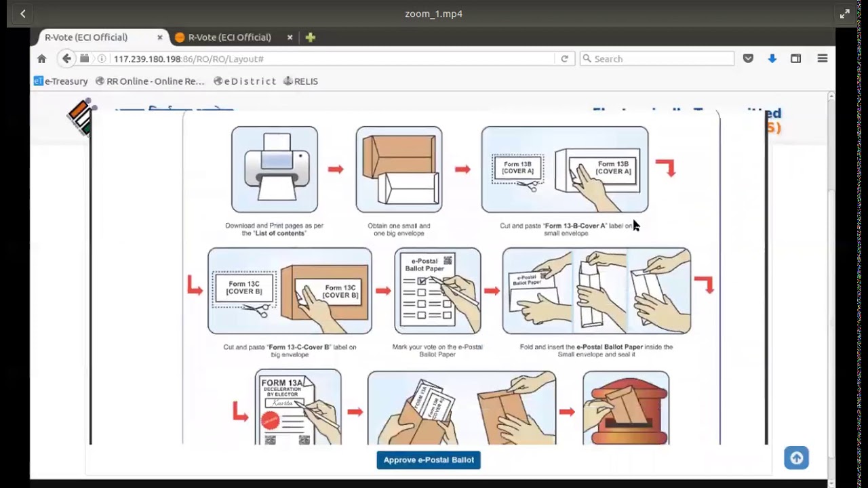
Task: Show site information icon in address bar
Action: 102,59
